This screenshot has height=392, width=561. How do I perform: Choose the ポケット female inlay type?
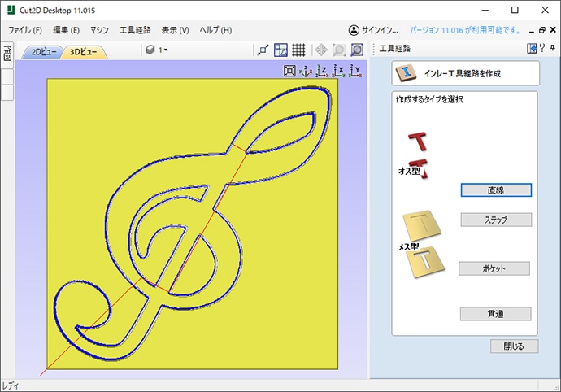point(494,268)
